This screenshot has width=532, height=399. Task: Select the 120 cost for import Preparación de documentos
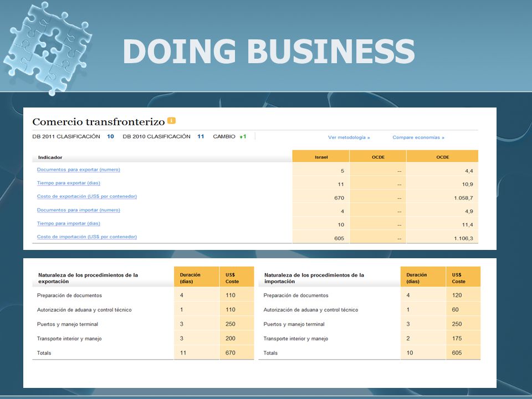[x=457, y=295]
